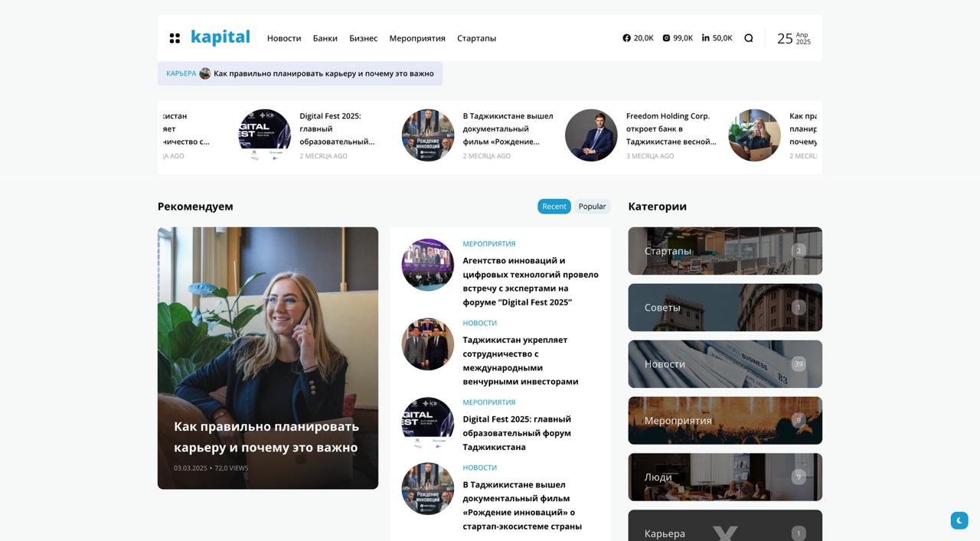Click the Digital Fest 2025 article thumbnail
This screenshot has height=541, width=980.
(x=264, y=135)
